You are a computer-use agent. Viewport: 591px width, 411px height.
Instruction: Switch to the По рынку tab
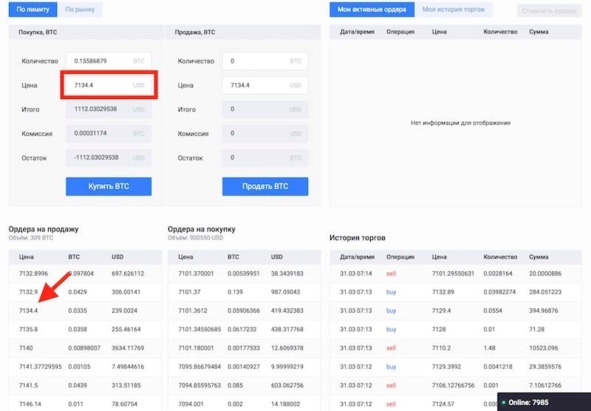80,9
